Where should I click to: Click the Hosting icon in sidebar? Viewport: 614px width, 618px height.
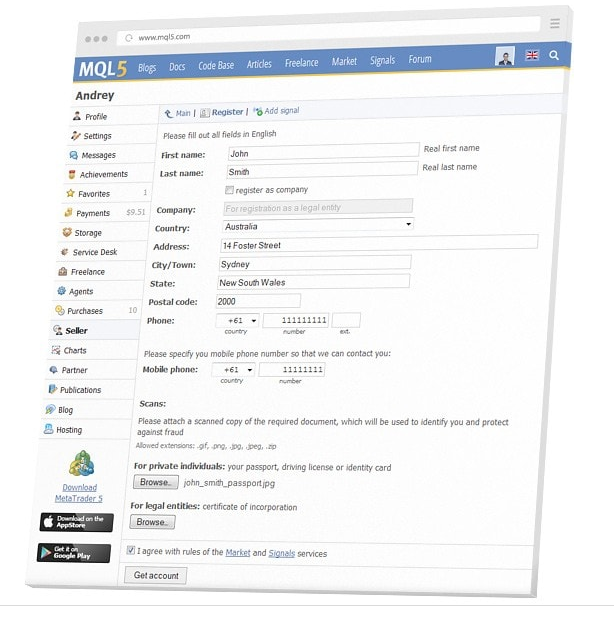click(x=48, y=429)
